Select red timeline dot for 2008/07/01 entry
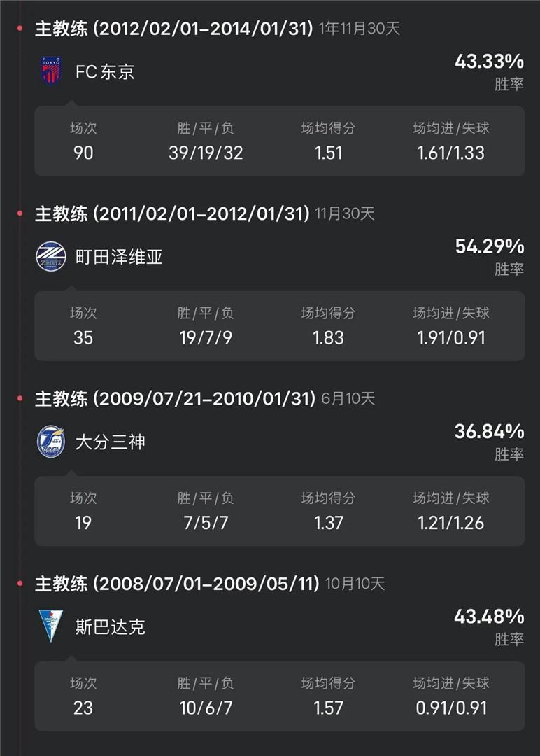This screenshot has height=756, width=540. coord(20,583)
